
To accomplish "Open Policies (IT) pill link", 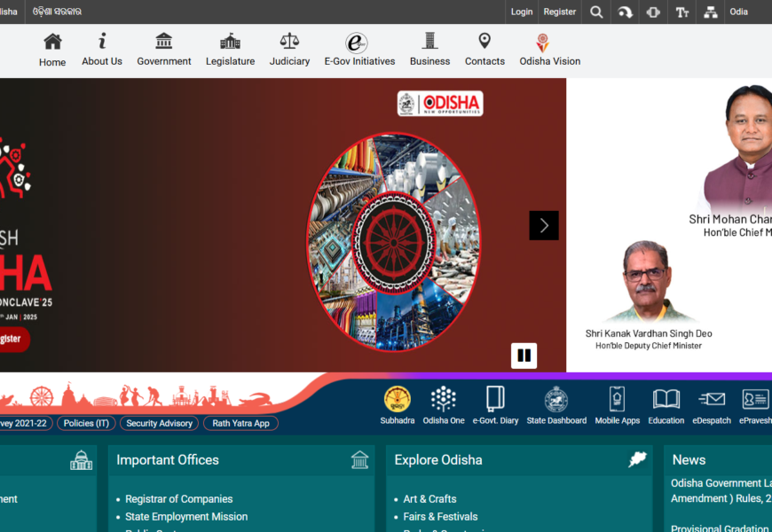I will coord(86,423).
